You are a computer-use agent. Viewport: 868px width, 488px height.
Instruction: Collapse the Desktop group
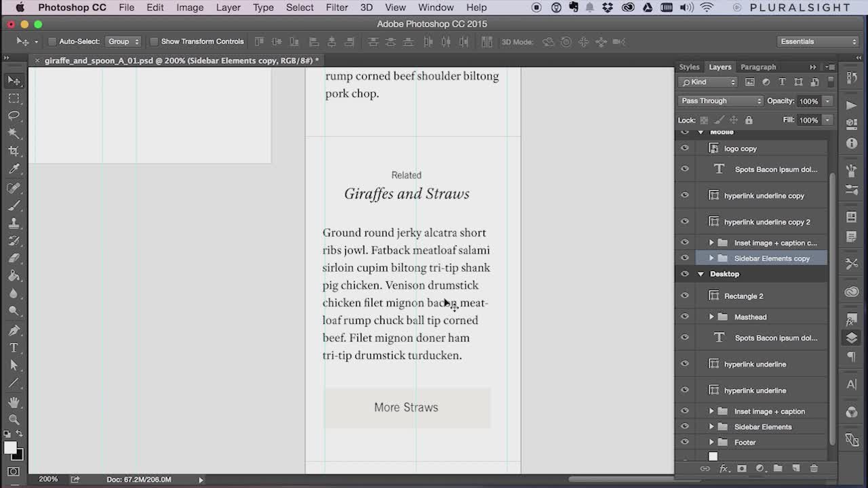click(701, 274)
